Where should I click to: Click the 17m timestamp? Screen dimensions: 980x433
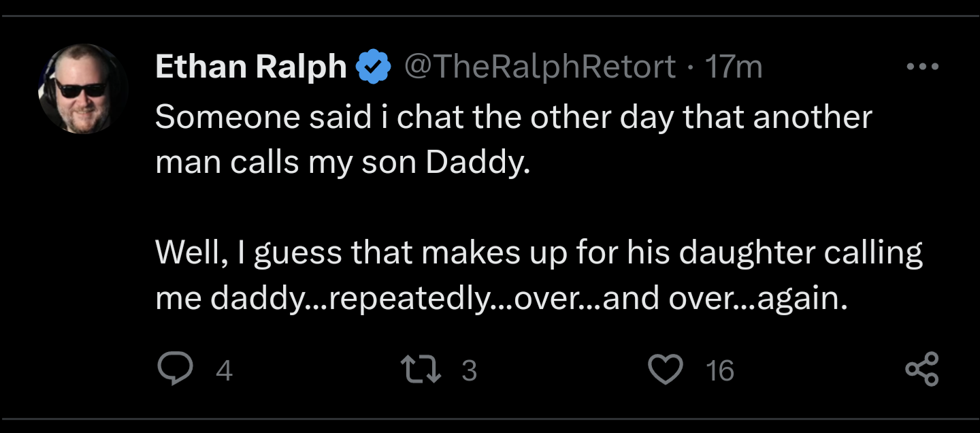click(734, 67)
